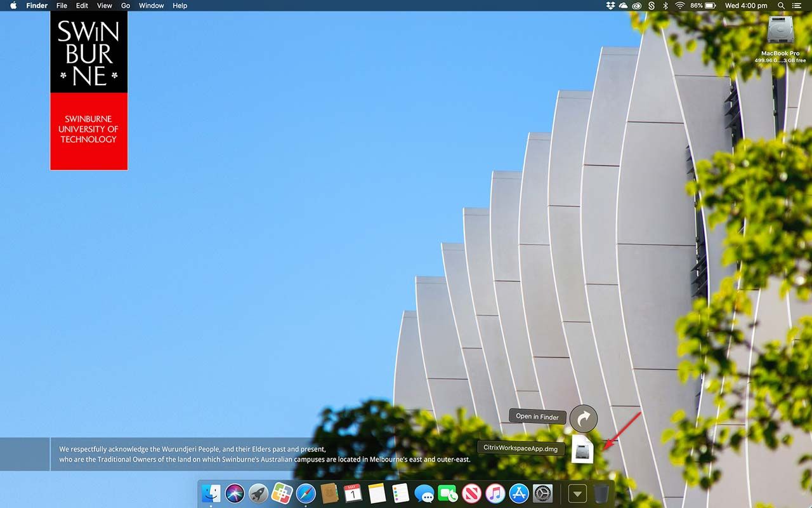This screenshot has height=508, width=812.
Task: Open iTunes music app in Dock
Action: click(495, 493)
